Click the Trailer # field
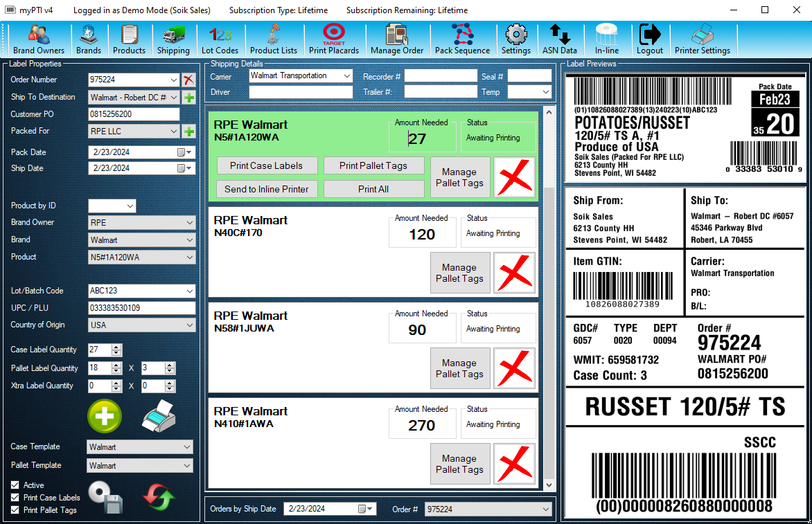The width and height of the screenshot is (812, 524). coord(441,92)
